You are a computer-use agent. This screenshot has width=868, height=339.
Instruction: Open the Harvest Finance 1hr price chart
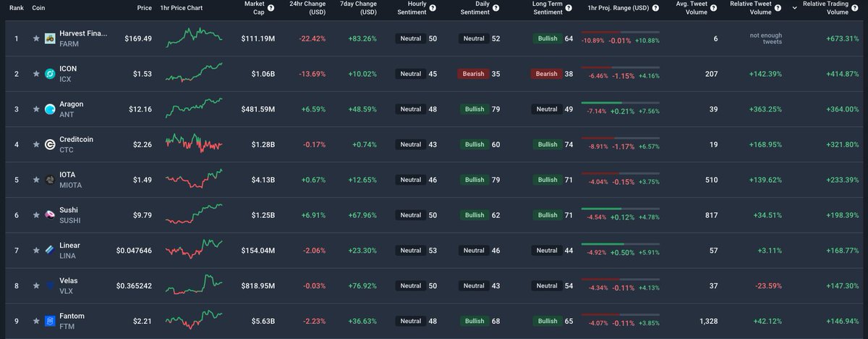pos(194,36)
